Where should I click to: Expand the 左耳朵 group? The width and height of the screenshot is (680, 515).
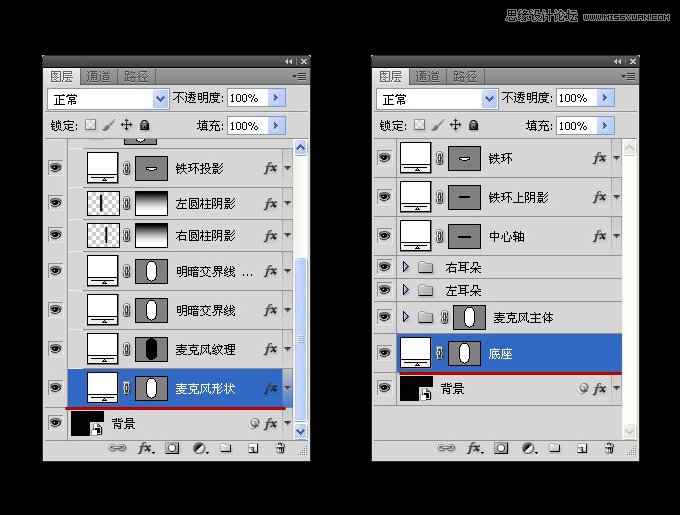coord(406,290)
